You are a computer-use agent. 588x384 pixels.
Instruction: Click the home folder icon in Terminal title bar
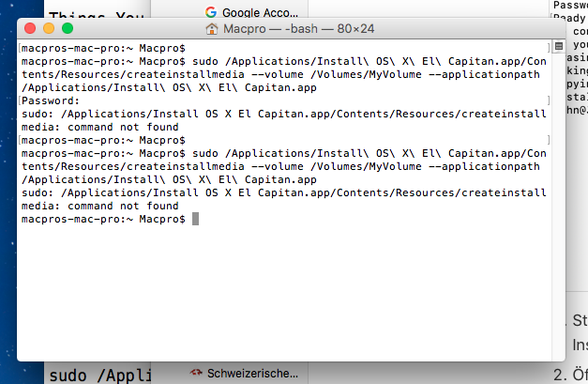coord(211,29)
